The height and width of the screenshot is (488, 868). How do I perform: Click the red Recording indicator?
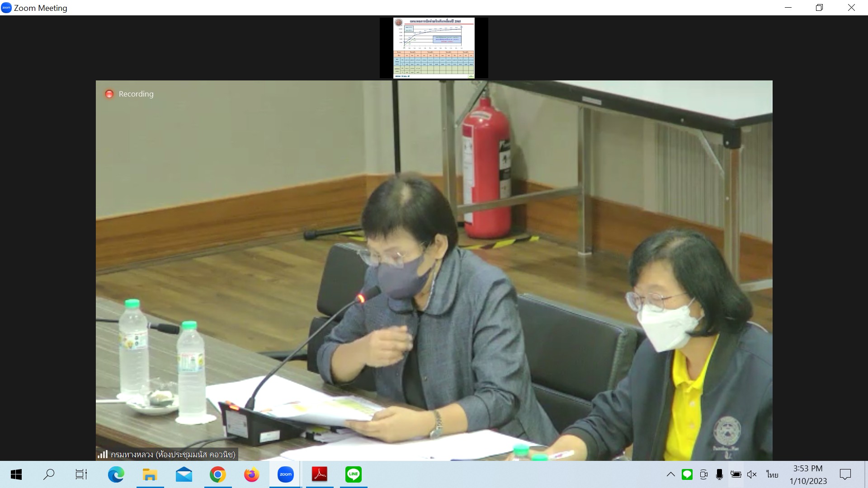pos(109,94)
